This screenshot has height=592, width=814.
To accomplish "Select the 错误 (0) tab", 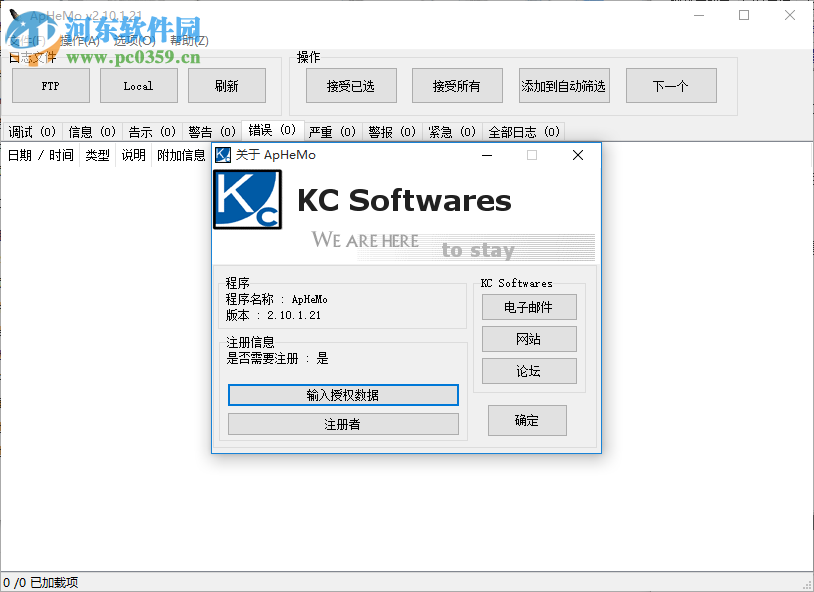I will [x=273, y=130].
